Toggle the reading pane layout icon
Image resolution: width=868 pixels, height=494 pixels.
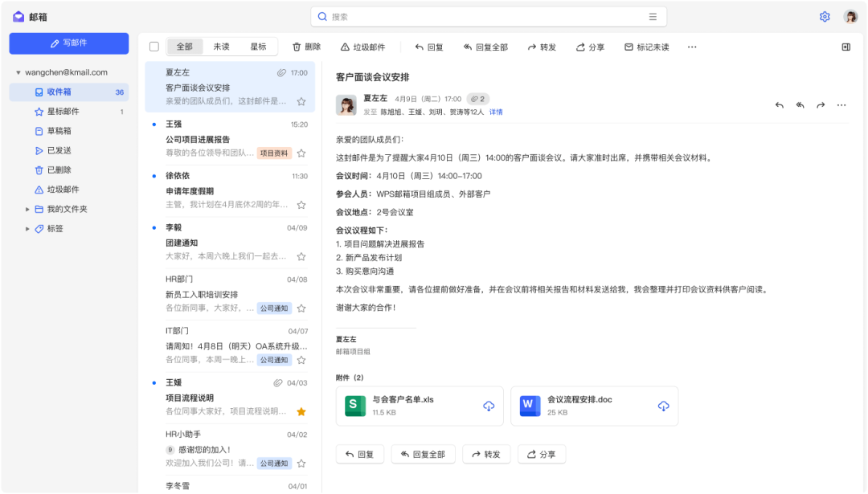pos(845,47)
